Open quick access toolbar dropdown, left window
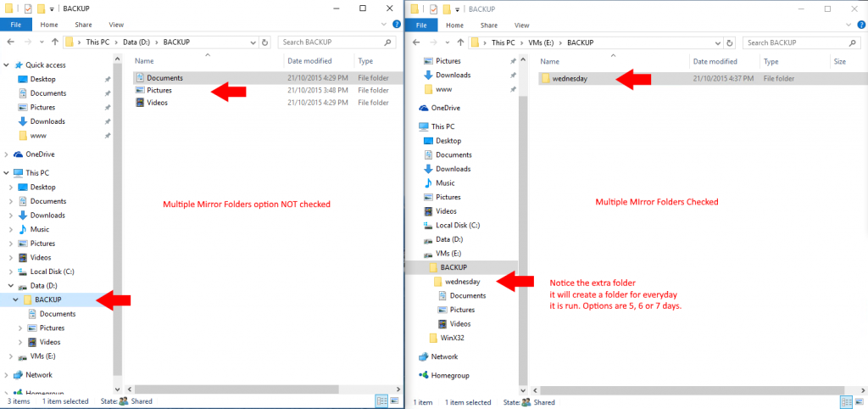Screen dimensions: 868x409 pyautogui.click(x=52, y=8)
